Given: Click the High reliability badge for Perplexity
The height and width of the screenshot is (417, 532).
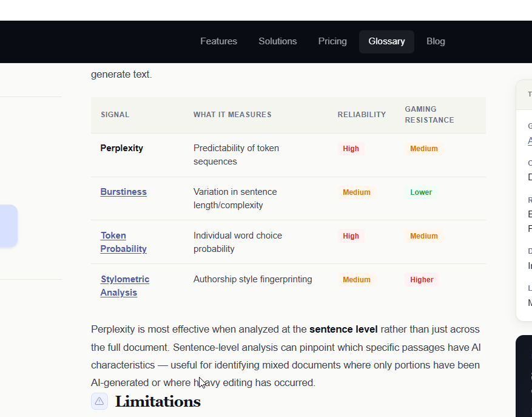Looking at the screenshot, I should (x=351, y=149).
